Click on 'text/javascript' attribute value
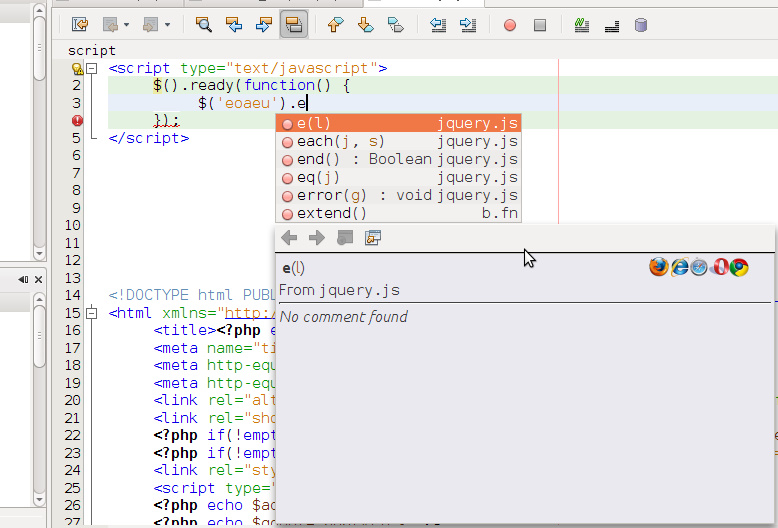The height and width of the screenshot is (528, 778). point(301,68)
